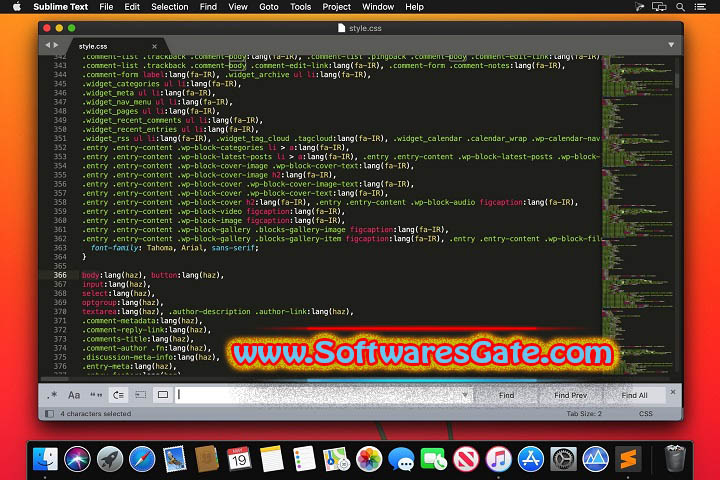Toggle regular expression search mode
This screenshot has width=720, height=480.
(x=52, y=395)
